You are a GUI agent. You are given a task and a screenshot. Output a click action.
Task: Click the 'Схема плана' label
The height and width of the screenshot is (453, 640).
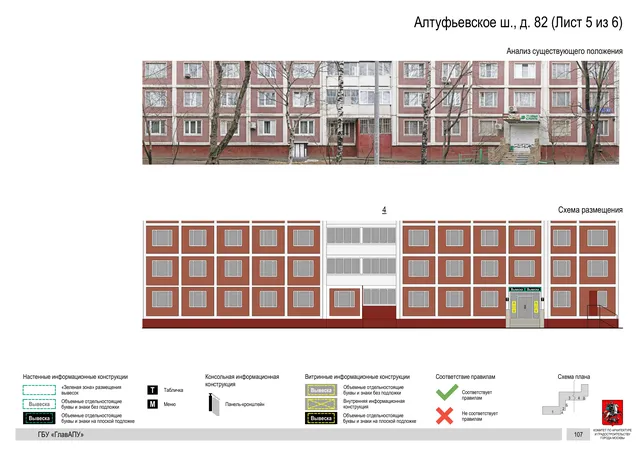tap(574, 377)
